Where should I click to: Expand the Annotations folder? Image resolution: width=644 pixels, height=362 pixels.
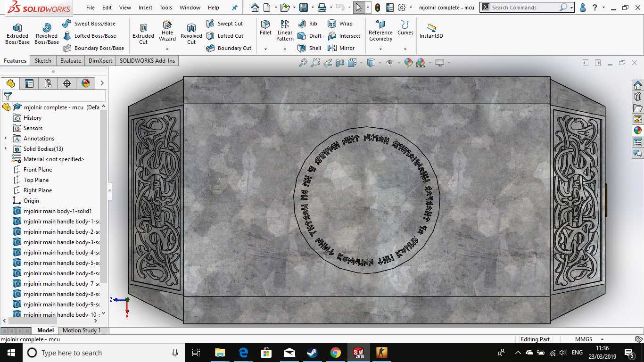pos(6,139)
